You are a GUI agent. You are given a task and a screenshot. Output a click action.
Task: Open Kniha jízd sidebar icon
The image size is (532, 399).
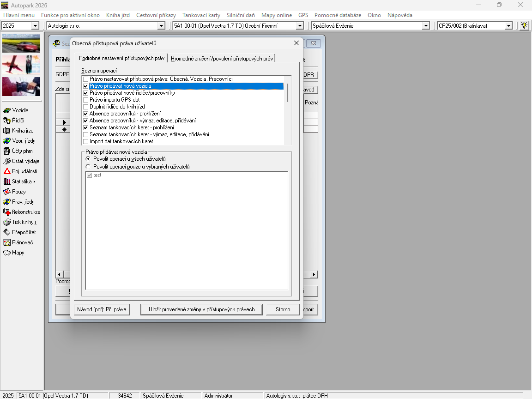coord(7,131)
